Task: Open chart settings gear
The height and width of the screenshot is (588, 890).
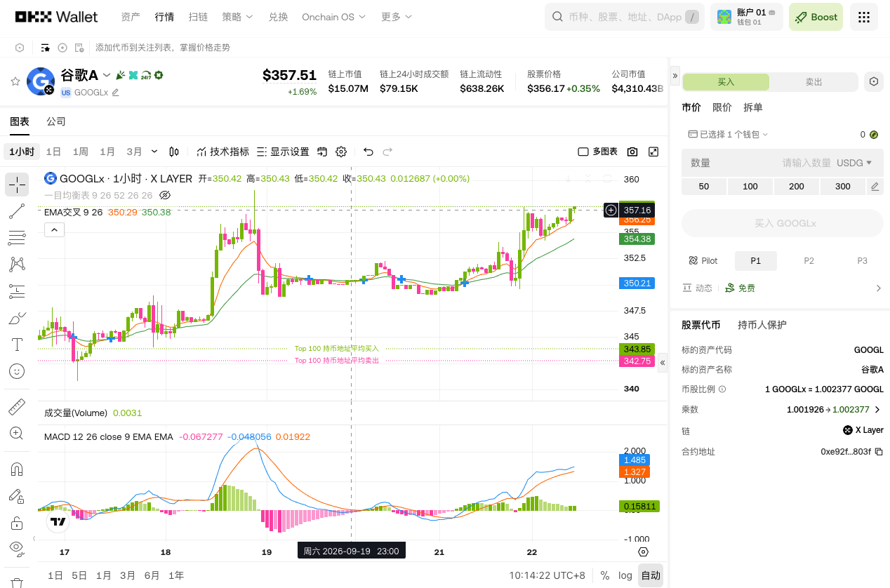Action: [x=341, y=152]
